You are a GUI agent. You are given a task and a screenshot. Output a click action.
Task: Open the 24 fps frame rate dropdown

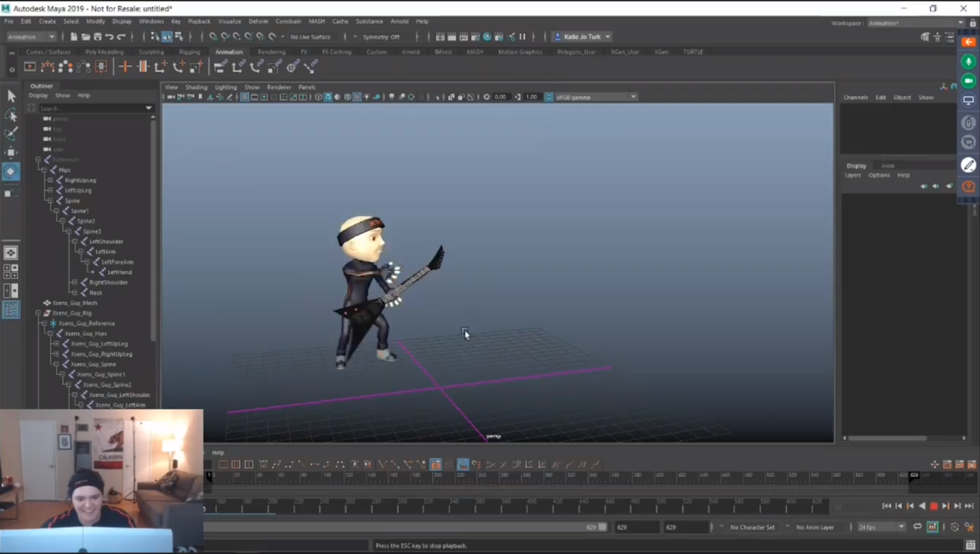pyautogui.click(x=881, y=527)
